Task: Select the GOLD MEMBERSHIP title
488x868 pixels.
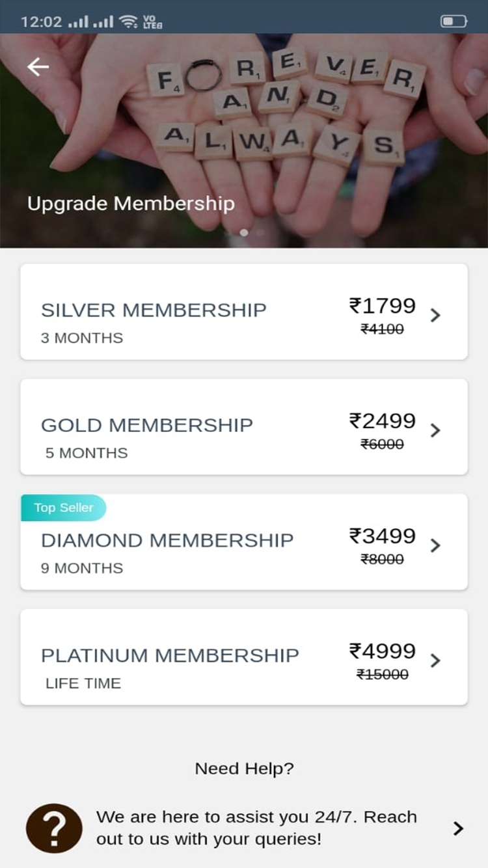Action: tap(147, 426)
